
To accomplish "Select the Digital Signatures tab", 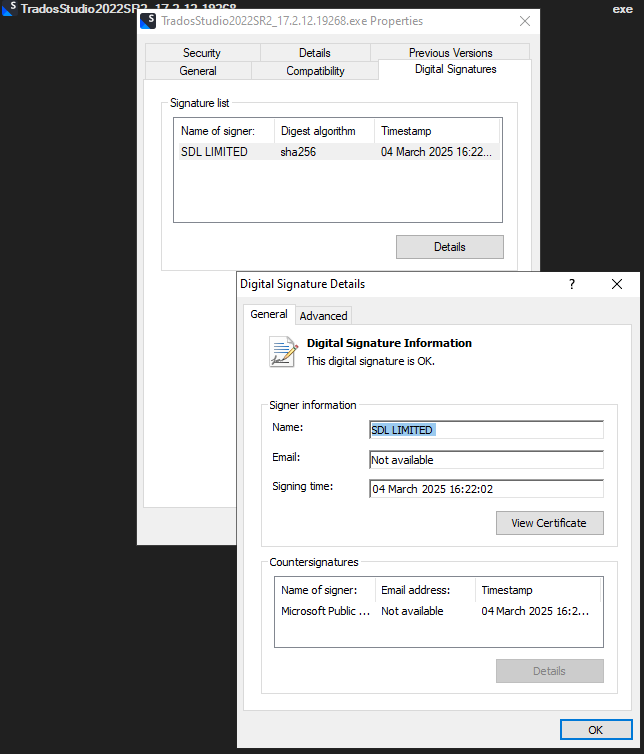I will pyautogui.click(x=455, y=69).
